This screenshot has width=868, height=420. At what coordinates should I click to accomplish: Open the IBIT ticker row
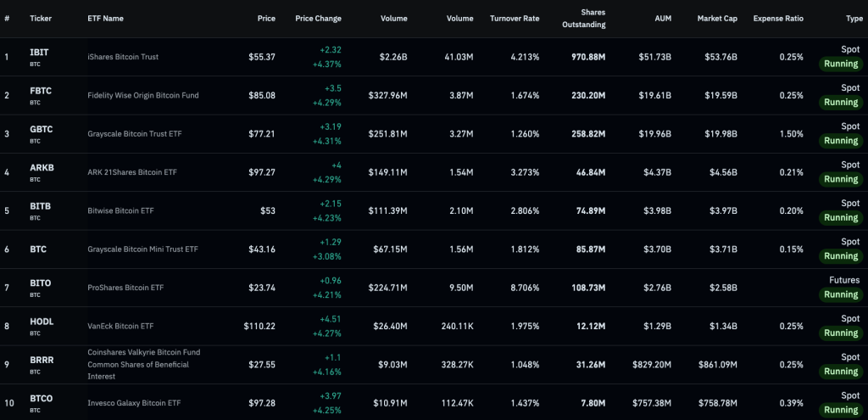tap(434, 57)
